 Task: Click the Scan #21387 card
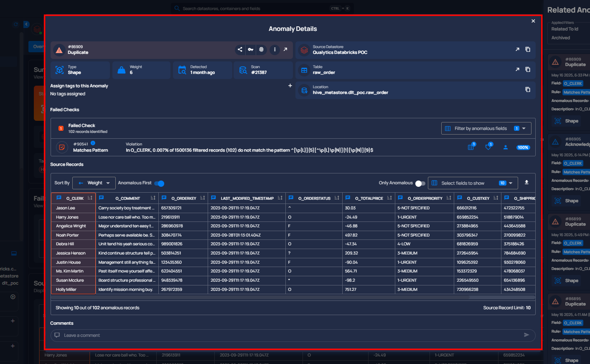pos(263,70)
